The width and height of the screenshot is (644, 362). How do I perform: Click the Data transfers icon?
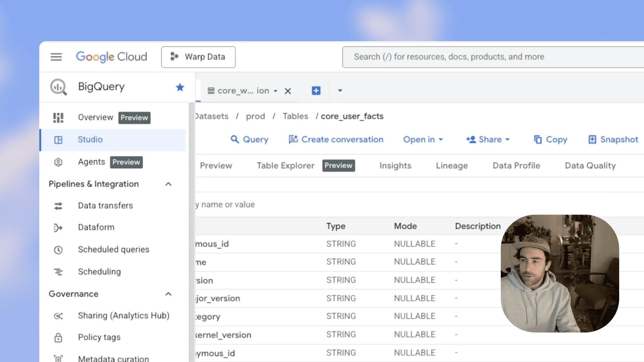click(x=58, y=206)
